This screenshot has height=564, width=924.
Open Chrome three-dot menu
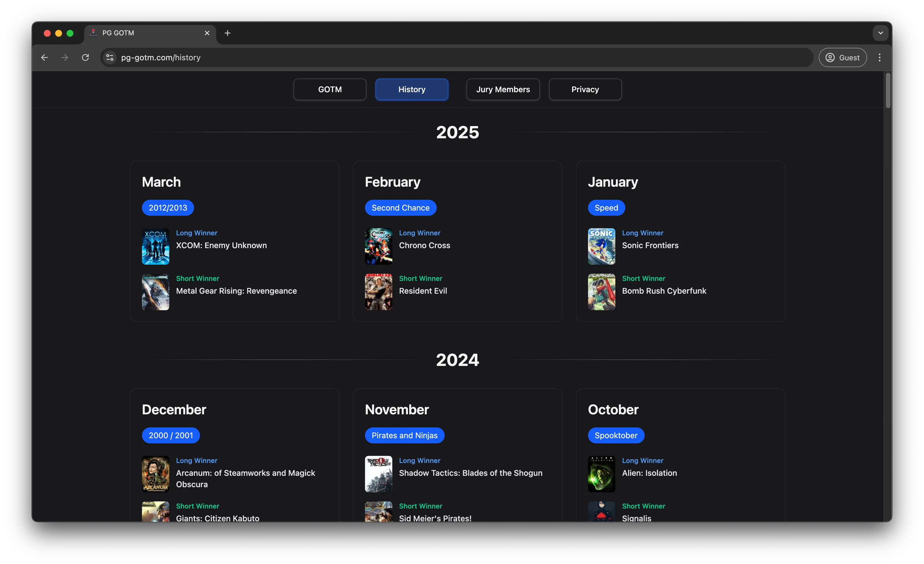879,57
